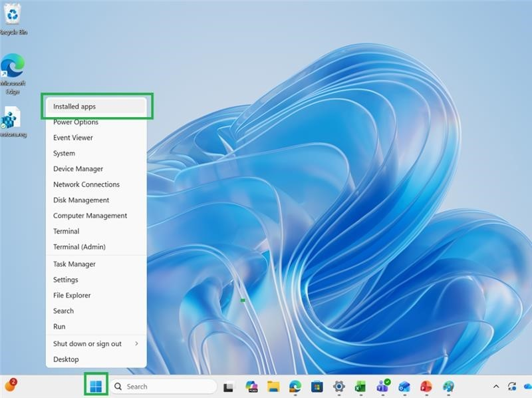The image size is (532, 398).
Task: Launch Terminal (non-admin)
Action: (96, 231)
